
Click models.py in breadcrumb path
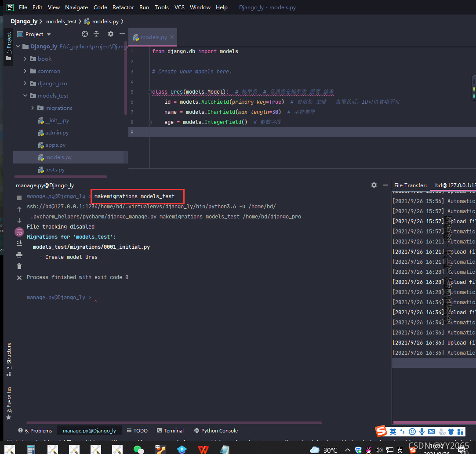[x=102, y=21]
